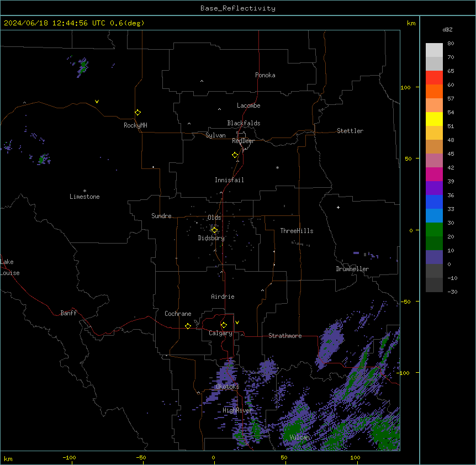
Task: Click the Banff label
Action: (x=68, y=313)
